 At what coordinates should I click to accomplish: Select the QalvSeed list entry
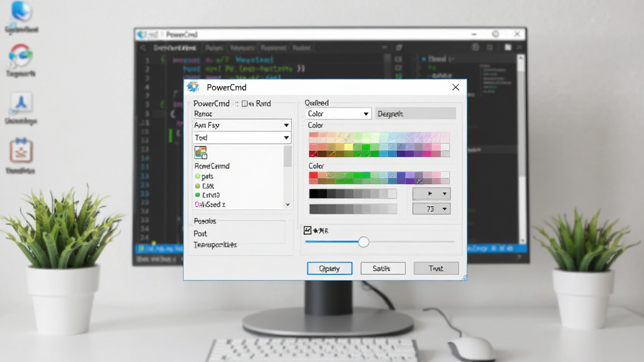coord(210,204)
